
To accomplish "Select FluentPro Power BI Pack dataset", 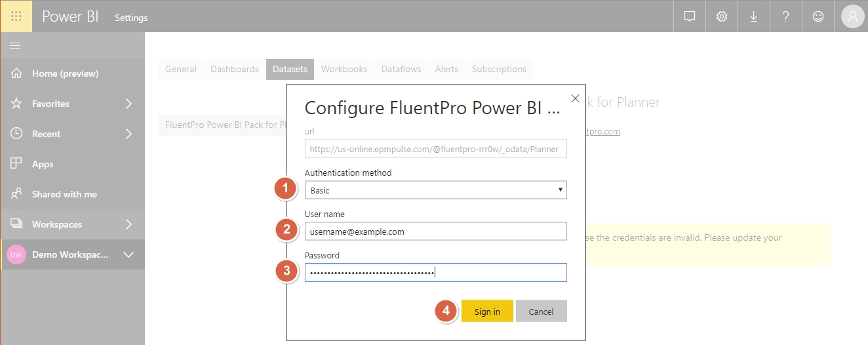I will tap(222, 125).
